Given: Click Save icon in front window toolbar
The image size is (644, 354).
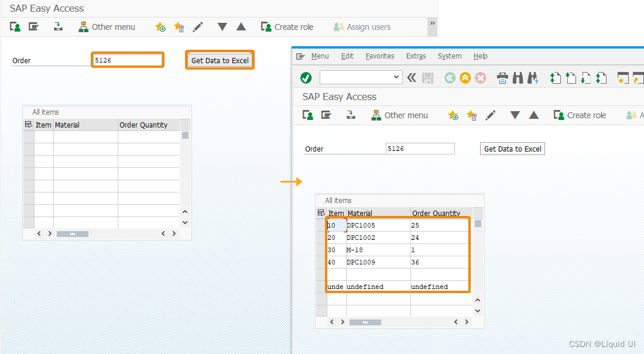Looking at the screenshot, I should pos(427,78).
